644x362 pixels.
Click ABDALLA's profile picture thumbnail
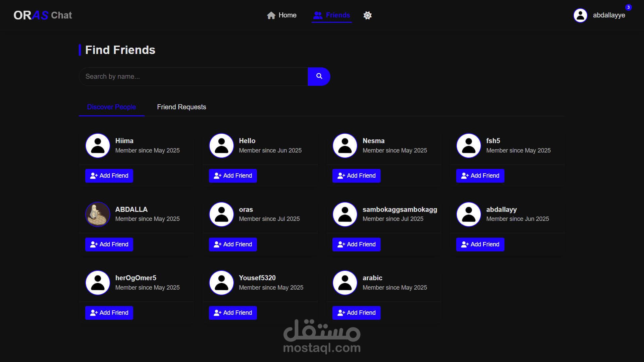pos(98,214)
